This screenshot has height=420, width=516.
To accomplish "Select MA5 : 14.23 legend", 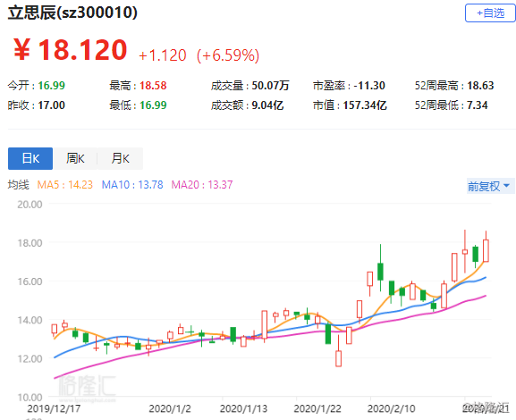I will (64, 184).
